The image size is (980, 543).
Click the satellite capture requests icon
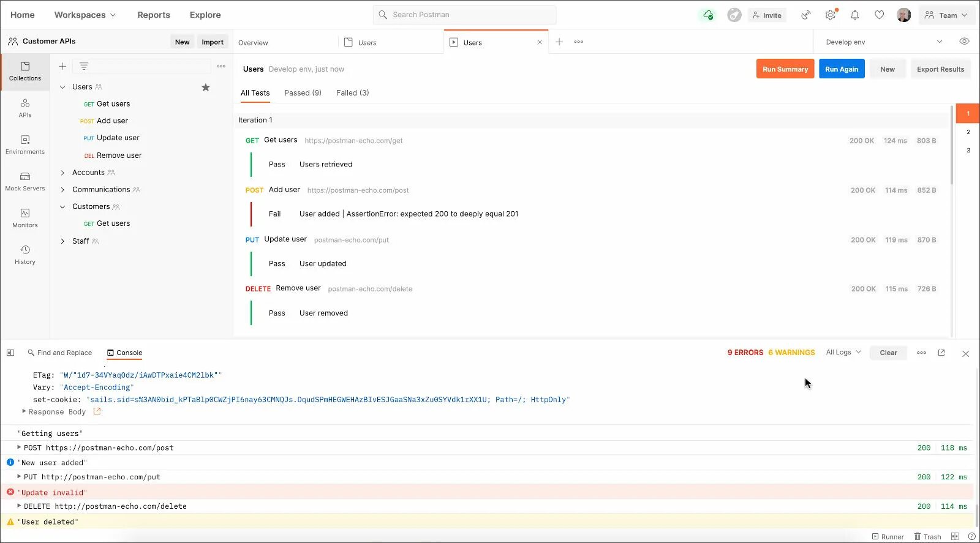[806, 15]
